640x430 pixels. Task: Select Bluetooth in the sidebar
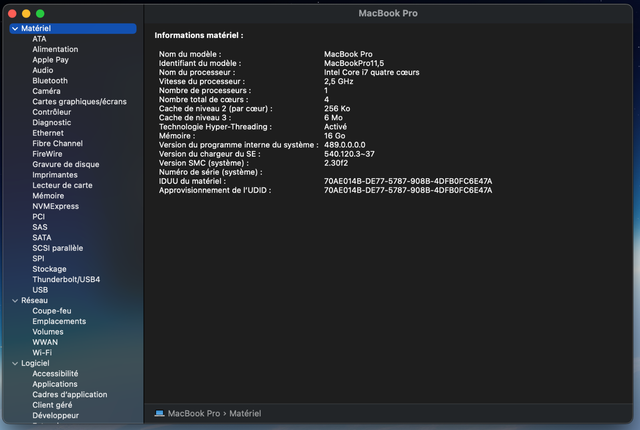[50, 81]
